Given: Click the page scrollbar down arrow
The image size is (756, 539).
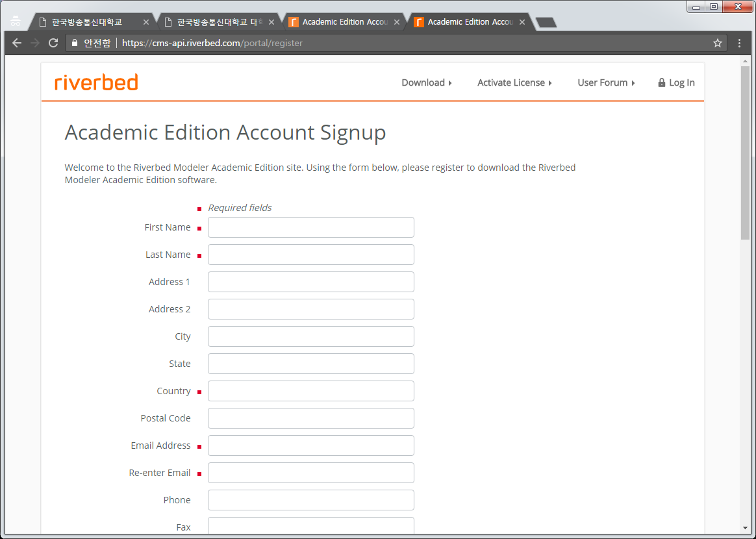Looking at the screenshot, I should tap(746, 529).
